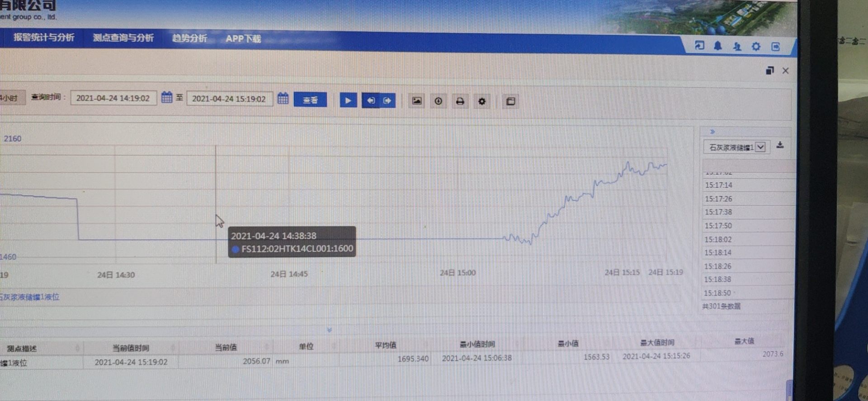868x401 pixels.
Task: Click min time cell 2021-04-24 15:06:38
Action: coord(477,358)
